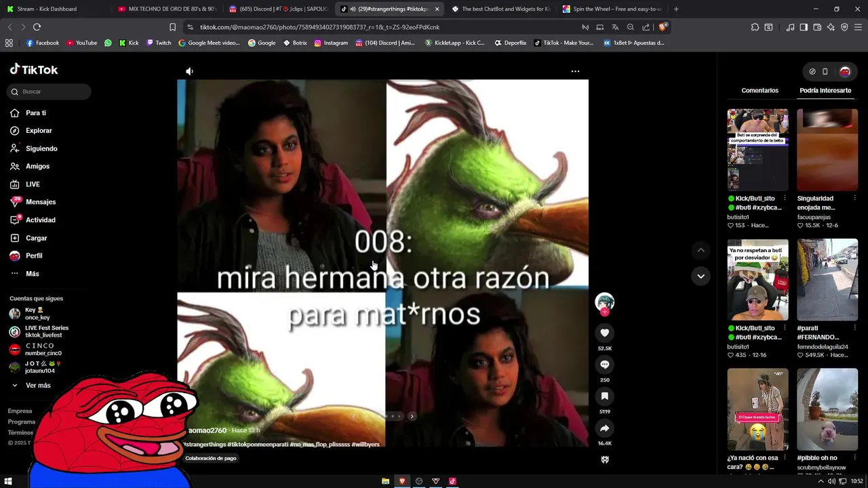Open Ya no respetan a buti thumbnail
The width and height of the screenshot is (868, 488).
tap(757, 279)
